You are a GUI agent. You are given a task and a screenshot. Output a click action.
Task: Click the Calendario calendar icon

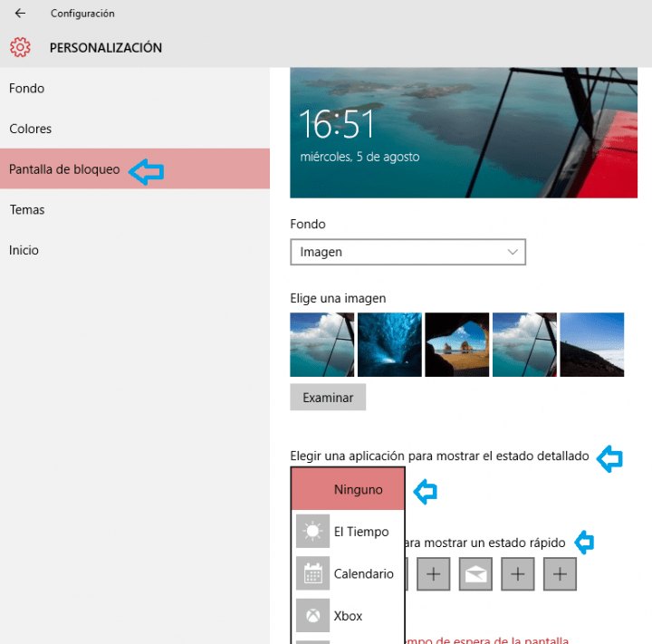click(312, 573)
